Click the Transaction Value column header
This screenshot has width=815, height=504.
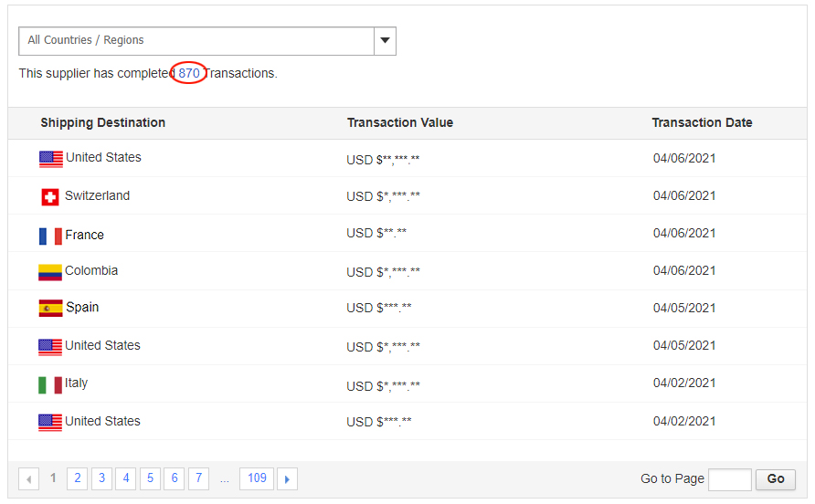click(400, 122)
